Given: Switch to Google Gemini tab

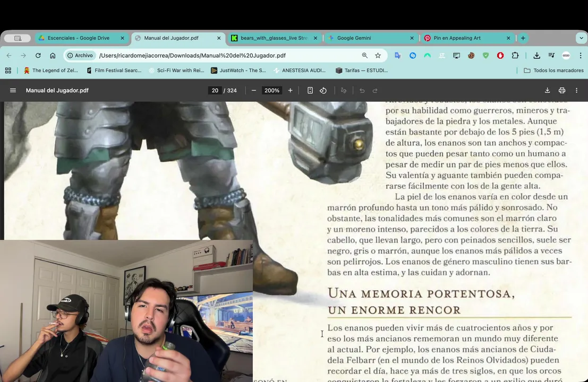Looking at the screenshot, I should 371,38.
